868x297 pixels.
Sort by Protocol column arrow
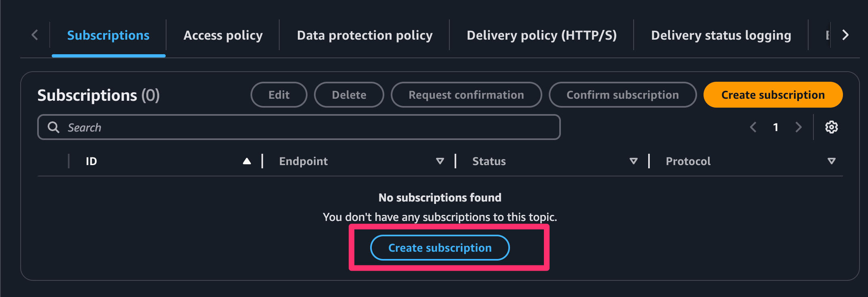tap(832, 161)
